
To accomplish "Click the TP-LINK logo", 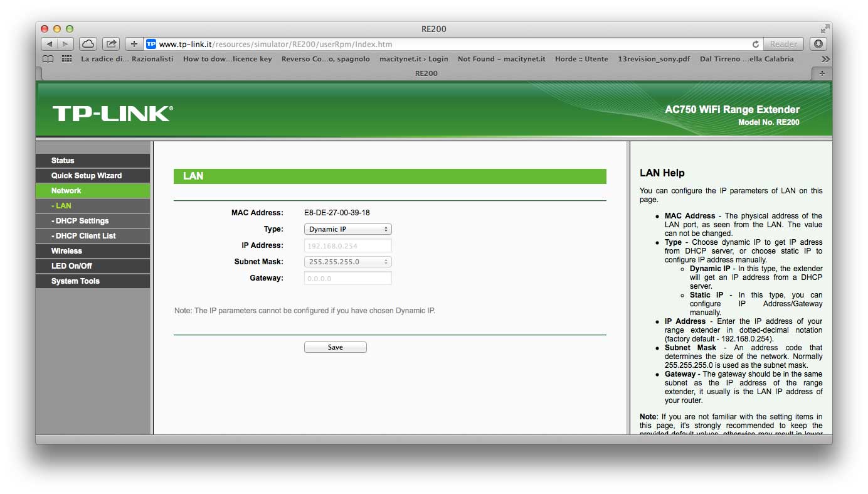I will [112, 114].
